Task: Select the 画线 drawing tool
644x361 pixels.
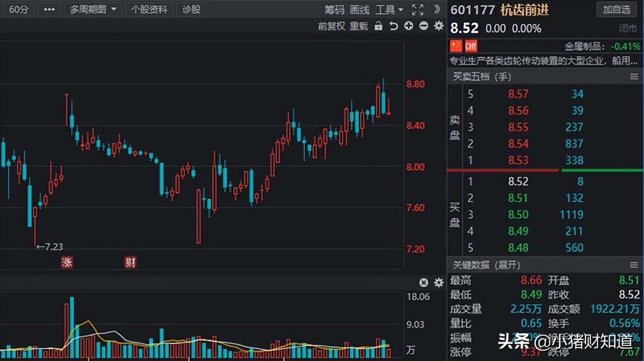Action: (x=359, y=9)
